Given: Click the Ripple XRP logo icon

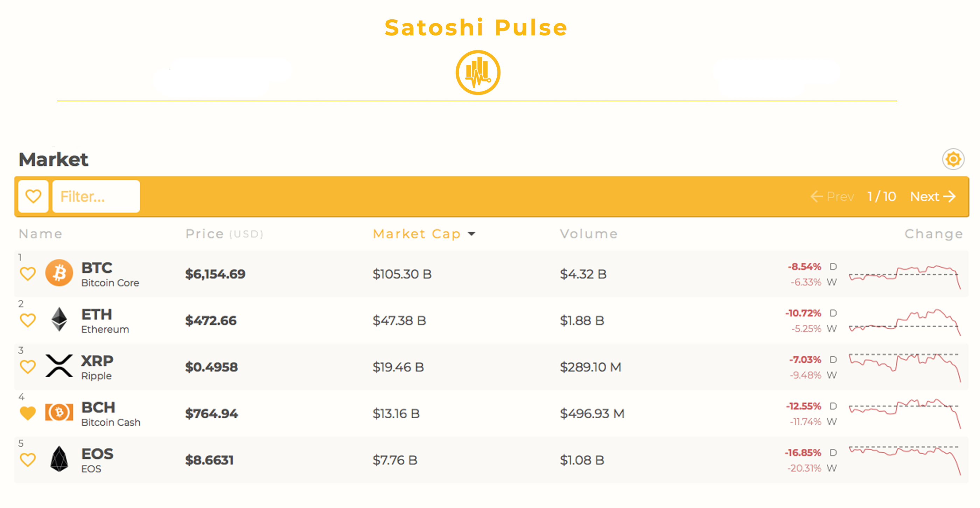Looking at the screenshot, I should [59, 365].
